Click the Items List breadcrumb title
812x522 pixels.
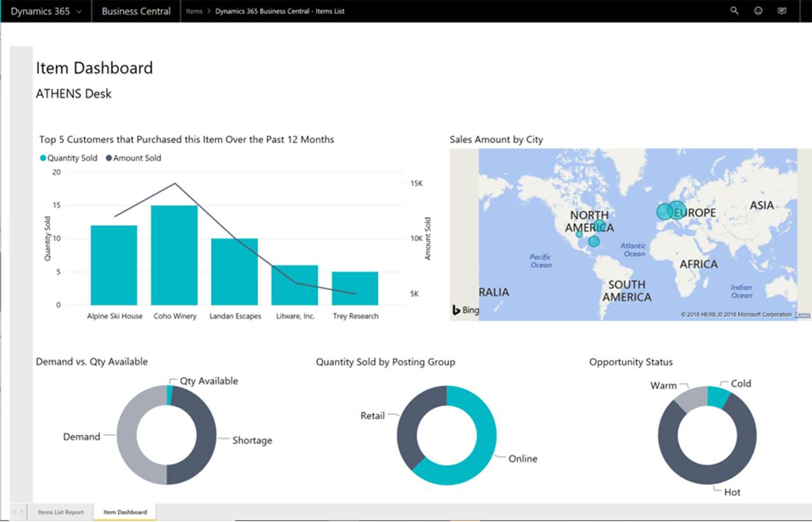click(280, 11)
